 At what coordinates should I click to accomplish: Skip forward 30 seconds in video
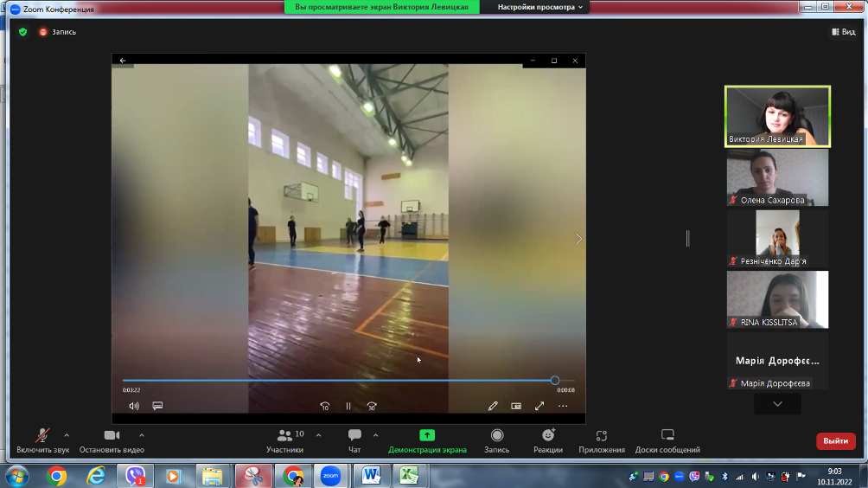372,406
